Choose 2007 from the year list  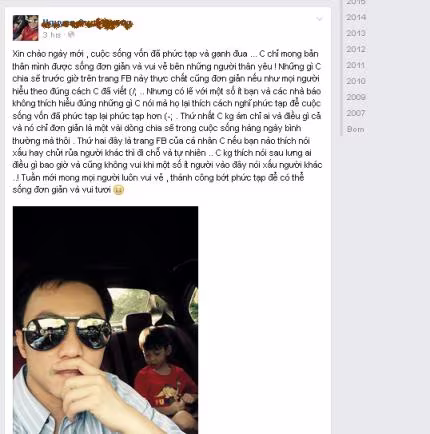click(x=356, y=113)
